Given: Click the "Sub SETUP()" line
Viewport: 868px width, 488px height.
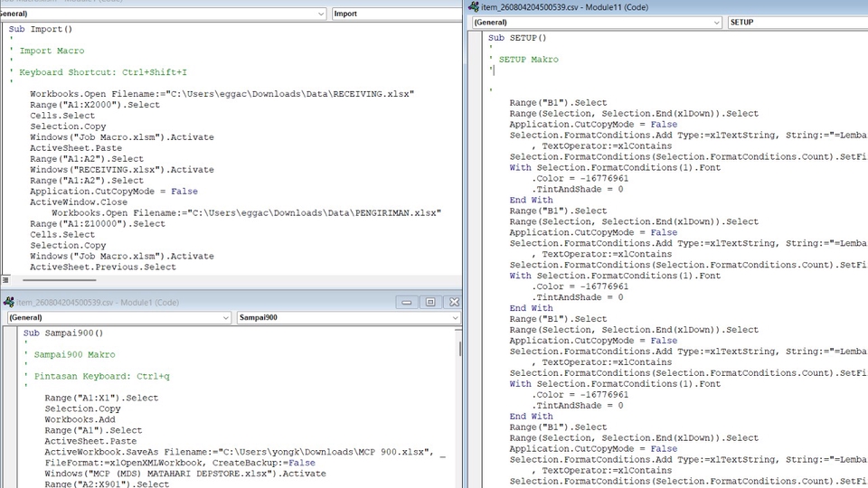Looking at the screenshot, I should click(x=517, y=38).
